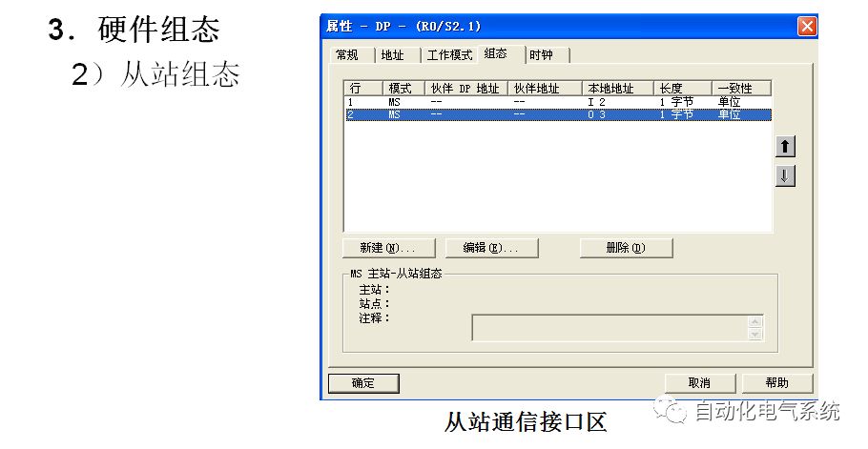Click the MS mode cell in row 1
The image size is (868, 449).
(x=394, y=102)
